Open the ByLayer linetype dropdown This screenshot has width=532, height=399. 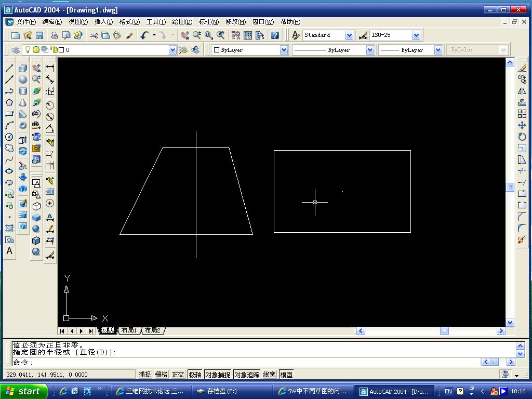(370, 50)
